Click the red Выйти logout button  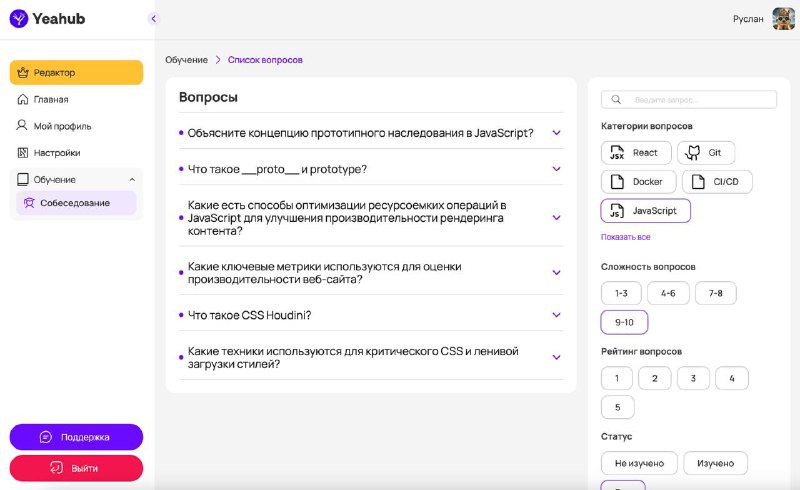click(76, 468)
